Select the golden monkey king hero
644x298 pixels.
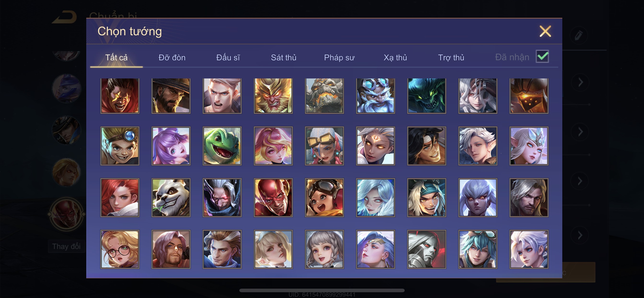(x=273, y=95)
